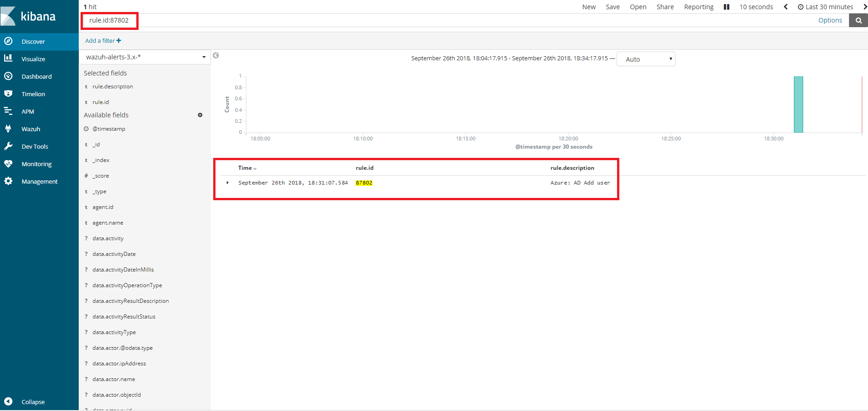Sort by Time column arrow

click(255, 169)
